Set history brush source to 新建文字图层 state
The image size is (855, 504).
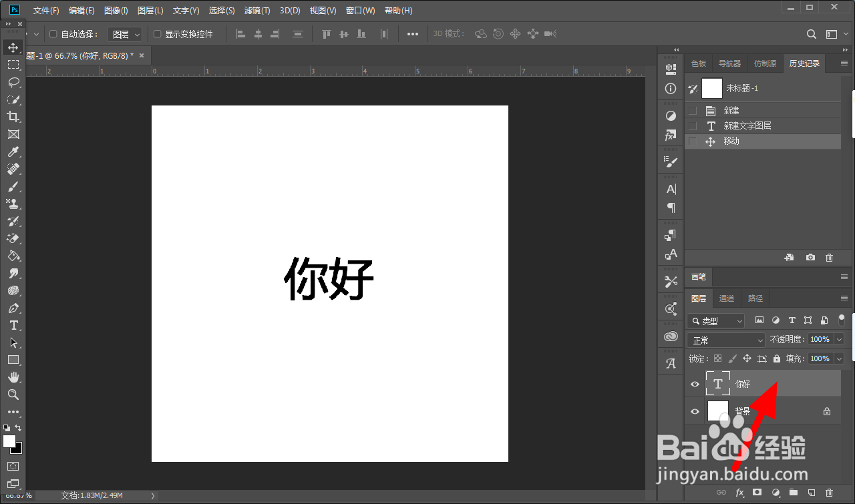coord(693,125)
